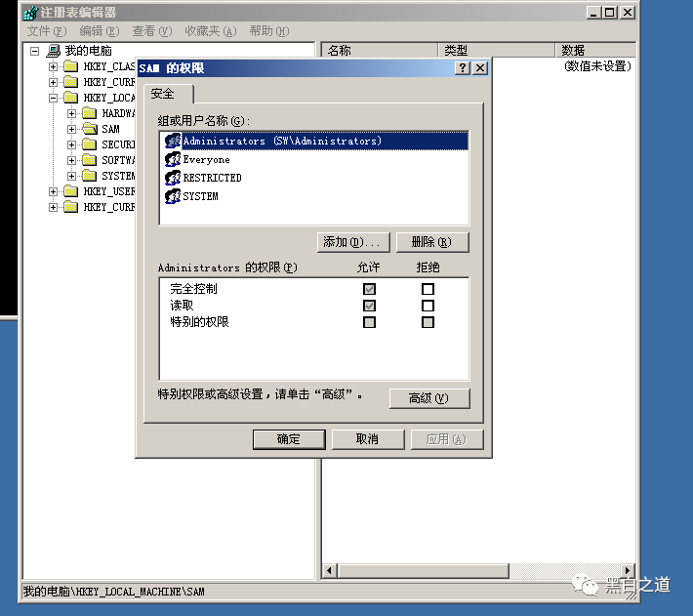The width and height of the screenshot is (693, 616).
Task: Select the Everyone user icon
Action: (x=173, y=159)
